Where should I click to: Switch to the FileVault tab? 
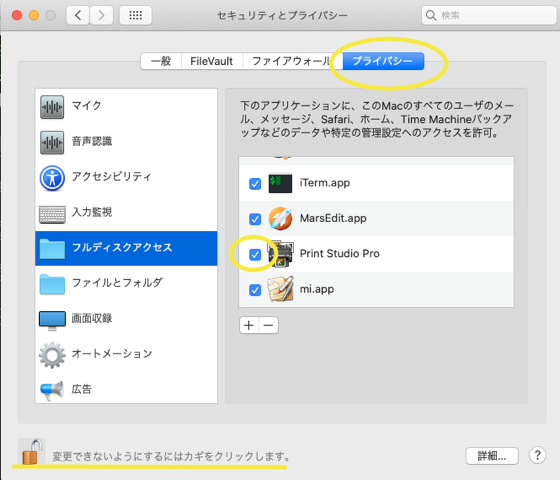(212, 61)
